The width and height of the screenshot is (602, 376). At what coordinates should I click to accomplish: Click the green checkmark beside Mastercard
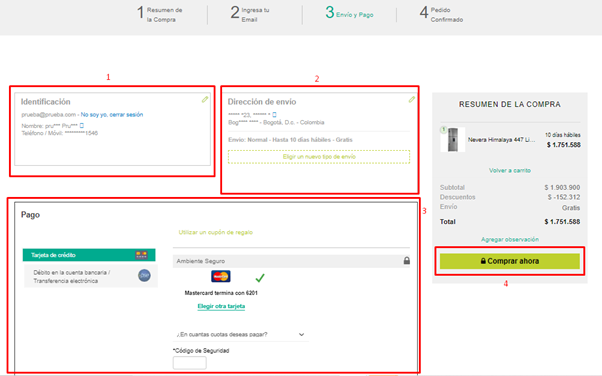pyautogui.click(x=260, y=277)
